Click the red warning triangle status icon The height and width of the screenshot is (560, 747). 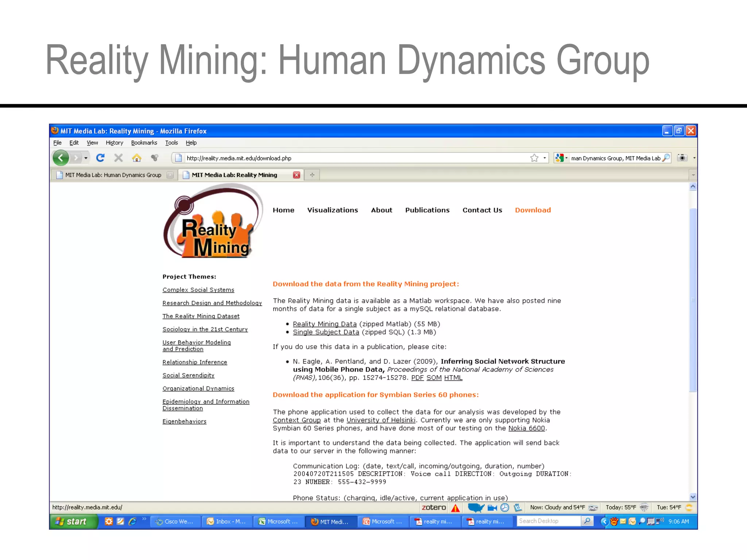pos(455,507)
